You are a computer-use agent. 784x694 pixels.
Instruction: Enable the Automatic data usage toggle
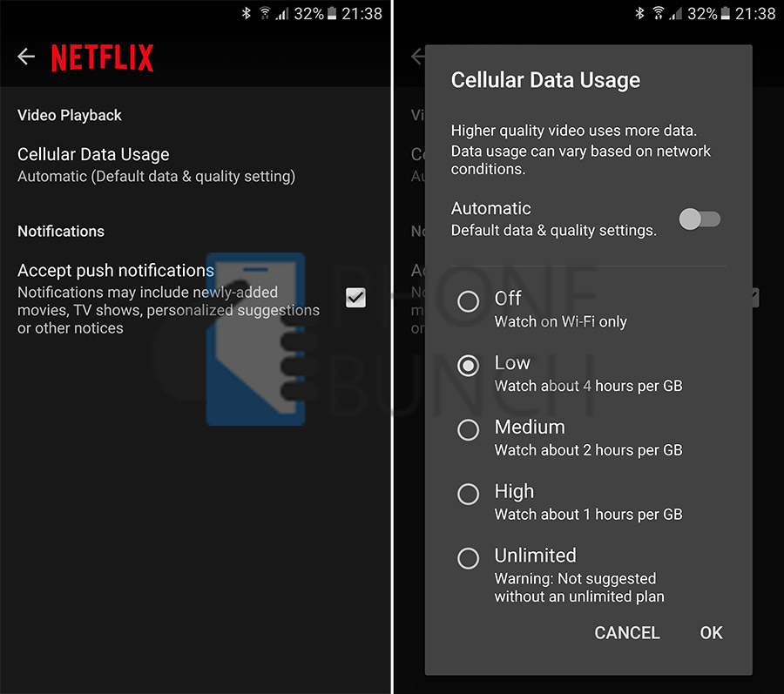[700, 219]
